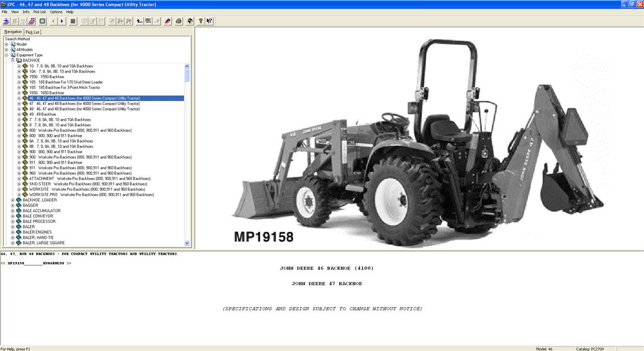Image resolution: width=644 pixels, height=351 pixels.
Task: Click the grid toolbar icon
Action: (73, 21)
